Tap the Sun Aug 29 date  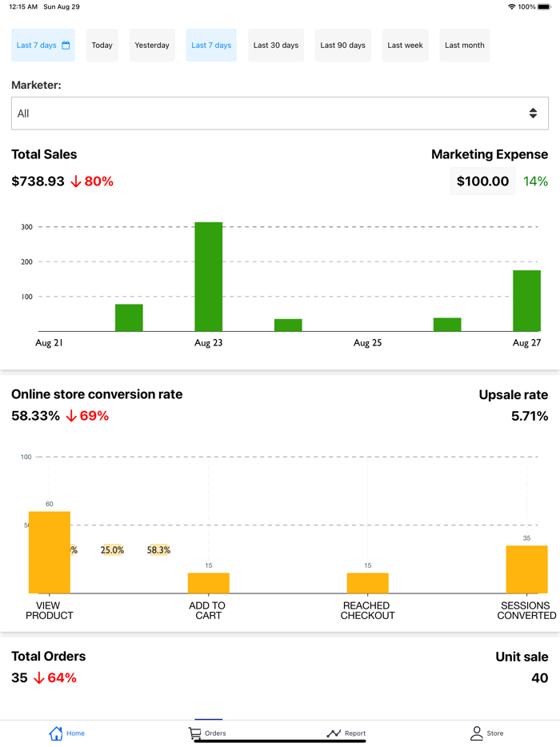[x=62, y=6]
